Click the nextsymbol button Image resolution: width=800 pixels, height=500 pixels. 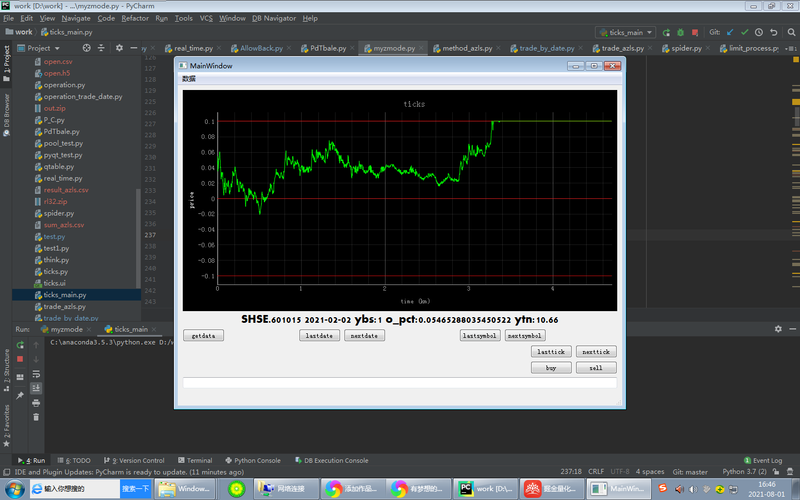(525, 336)
